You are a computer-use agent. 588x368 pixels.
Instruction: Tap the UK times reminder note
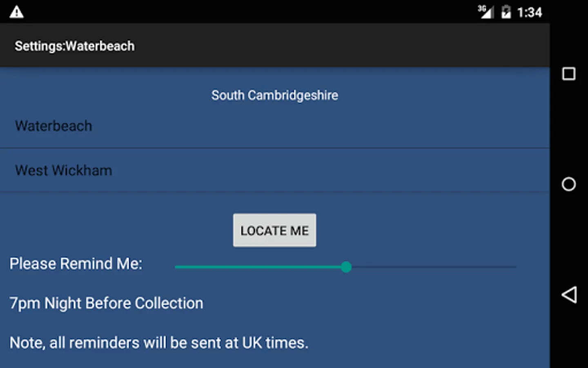[x=159, y=343]
